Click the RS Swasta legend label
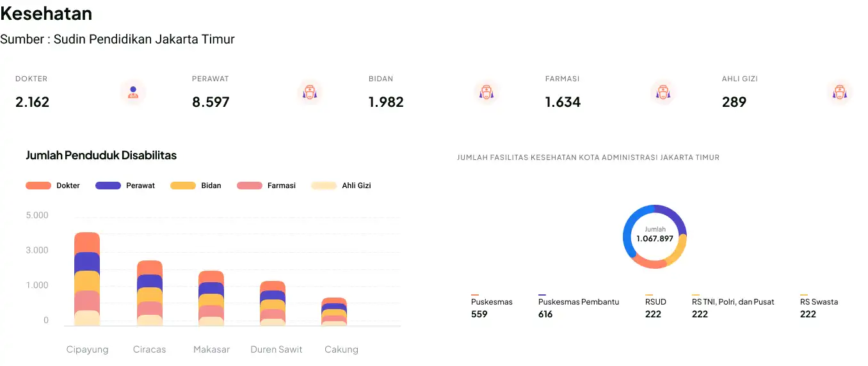Image resolution: width=868 pixels, height=366 pixels. pos(819,302)
